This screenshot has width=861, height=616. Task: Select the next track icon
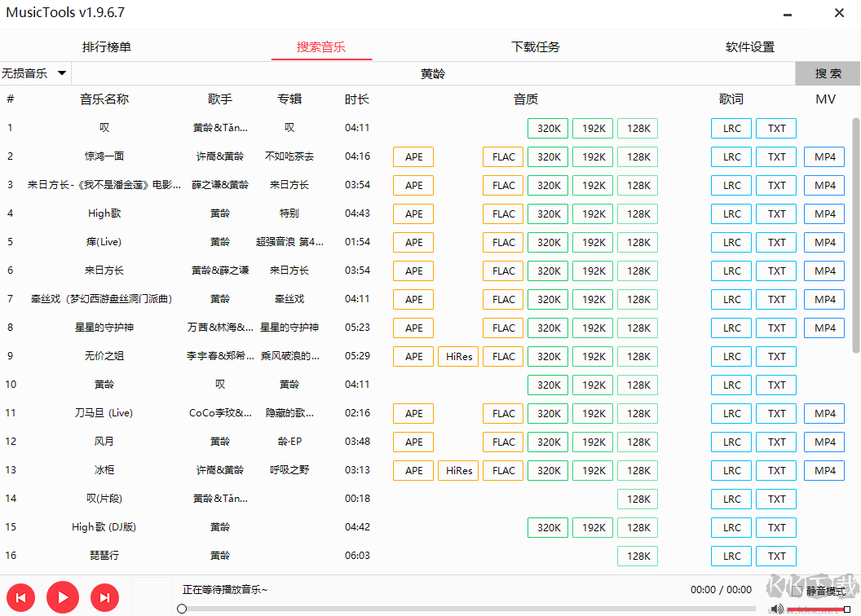point(104,597)
